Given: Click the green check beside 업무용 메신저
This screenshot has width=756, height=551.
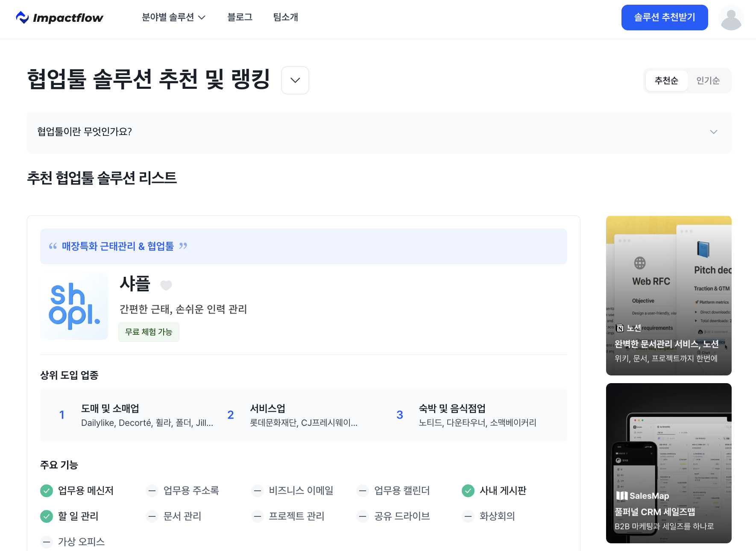Looking at the screenshot, I should coord(47,491).
